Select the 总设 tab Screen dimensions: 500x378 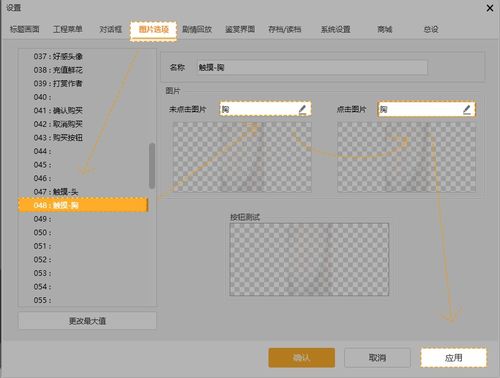pos(431,29)
